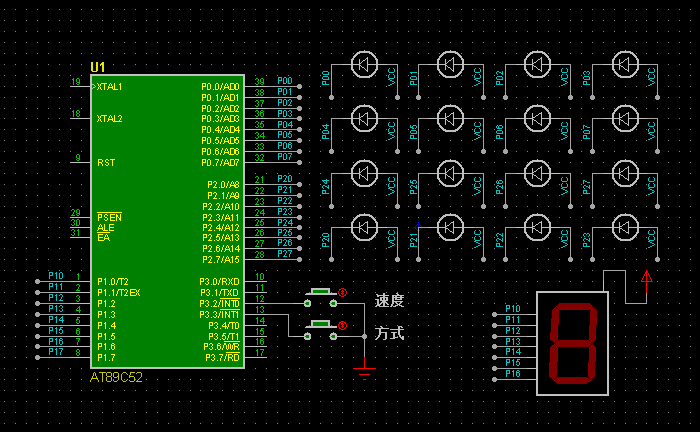Toggle the red actuator on 方式 switch
The image size is (700, 432).
click(342, 326)
